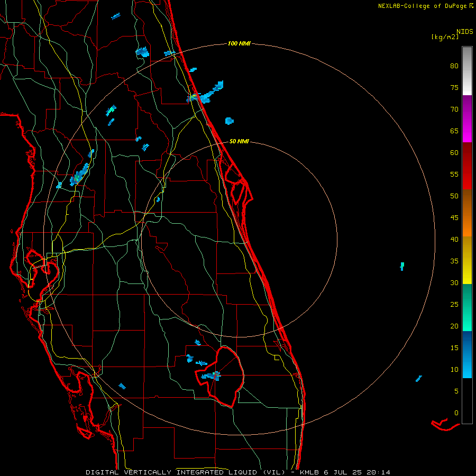
Task: Click the 15 value on the color scale
Action: click(x=454, y=347)
